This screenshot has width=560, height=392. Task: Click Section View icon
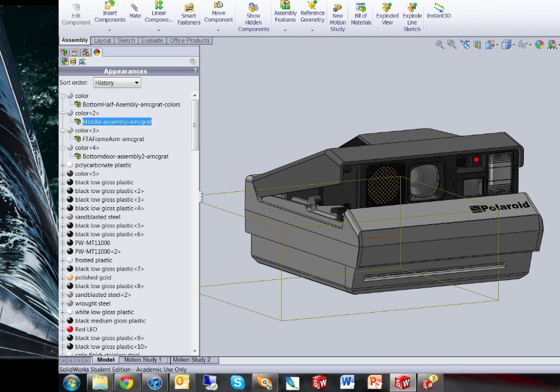point(477,45)
